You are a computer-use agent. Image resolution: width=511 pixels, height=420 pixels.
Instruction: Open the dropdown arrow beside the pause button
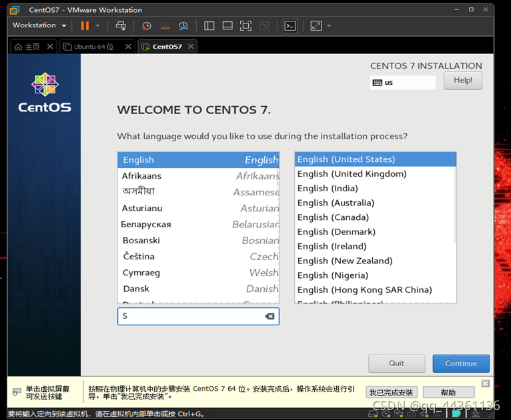tap(97, 26)
